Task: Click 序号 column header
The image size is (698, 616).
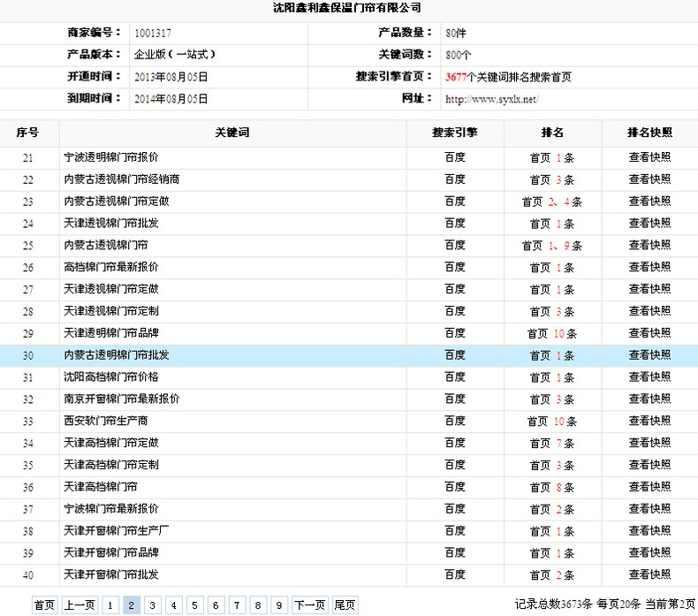Action: pos(27,133)
